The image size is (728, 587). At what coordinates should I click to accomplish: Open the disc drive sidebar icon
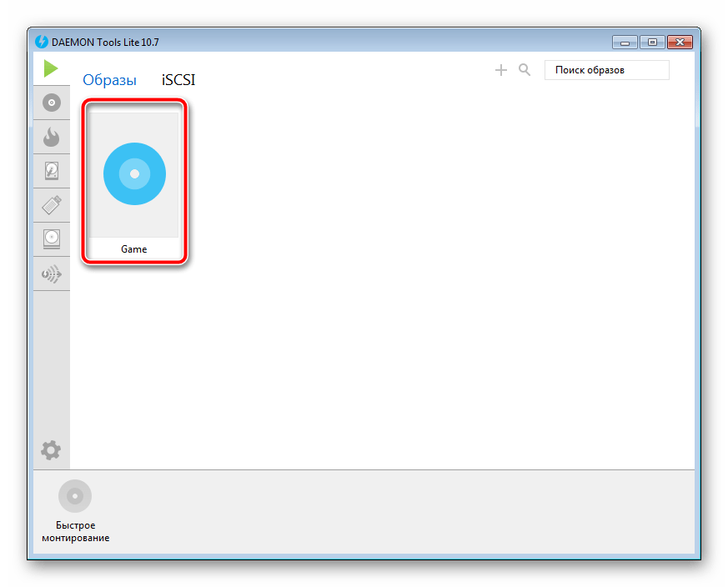coord(52,239)
